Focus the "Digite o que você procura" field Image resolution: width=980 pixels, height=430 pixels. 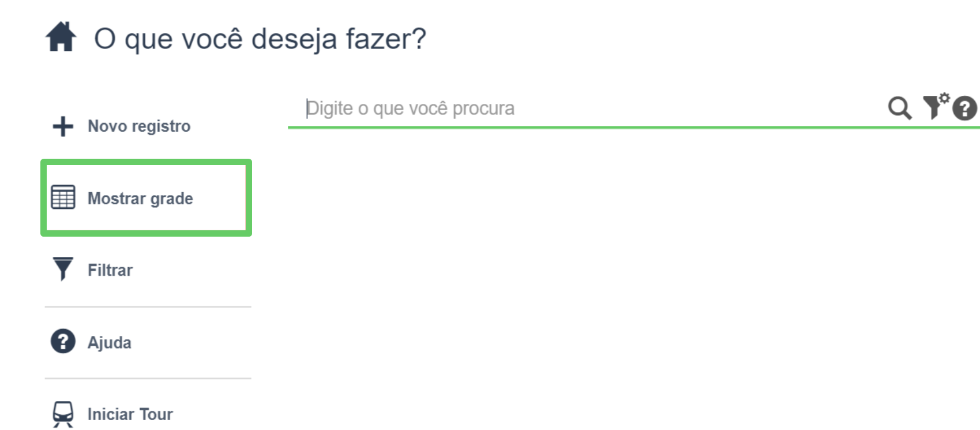click(577, 109)
